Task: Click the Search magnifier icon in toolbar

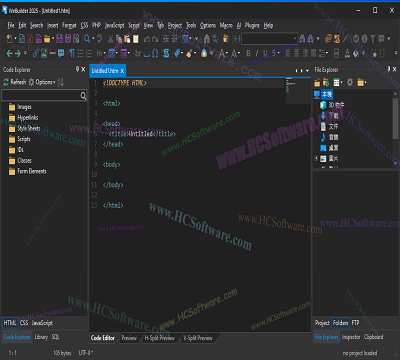Action: point(87,39)
